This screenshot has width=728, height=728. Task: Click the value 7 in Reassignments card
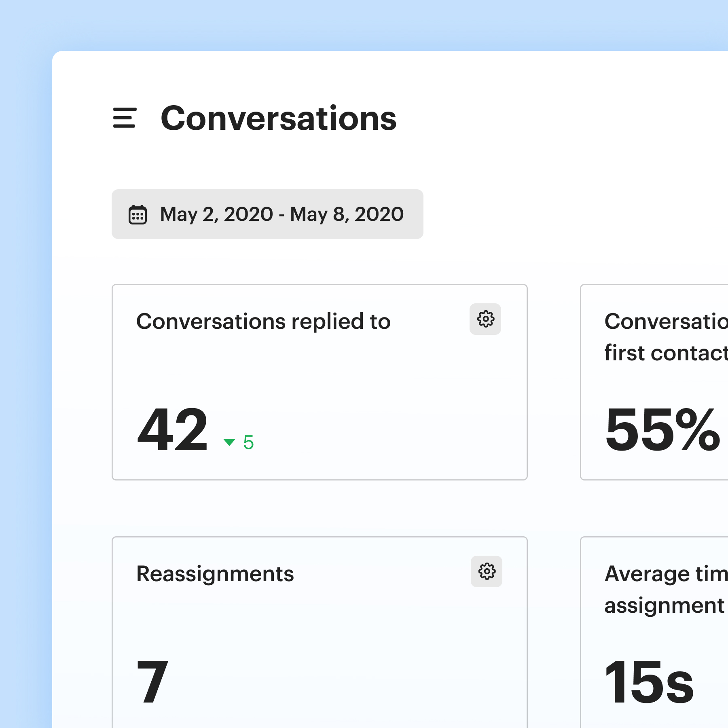(152, 681)
